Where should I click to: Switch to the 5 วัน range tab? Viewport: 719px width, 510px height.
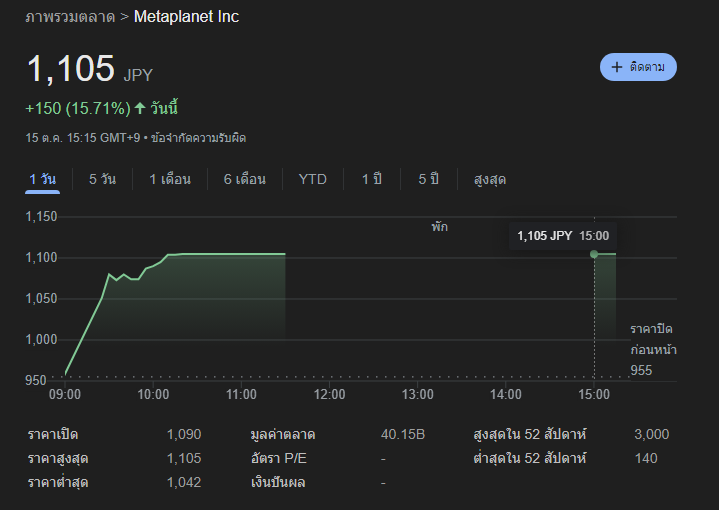(x=102, y=179)
